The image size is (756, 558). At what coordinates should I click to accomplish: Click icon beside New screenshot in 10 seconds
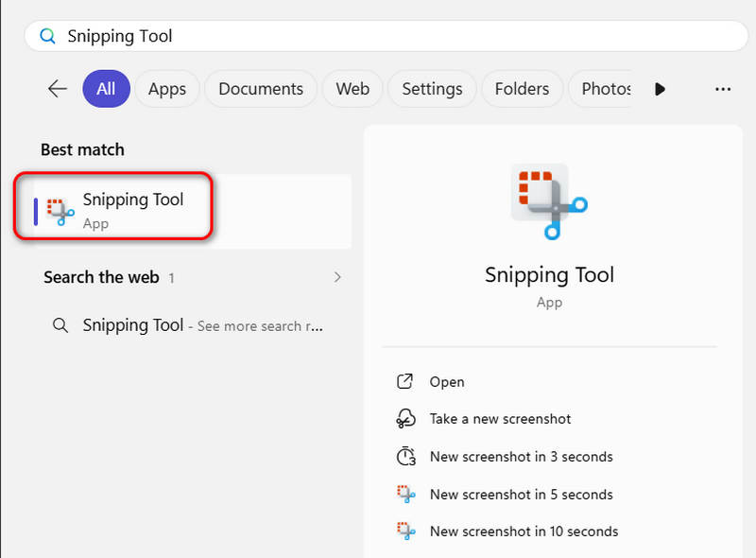(x=405, y=531)
